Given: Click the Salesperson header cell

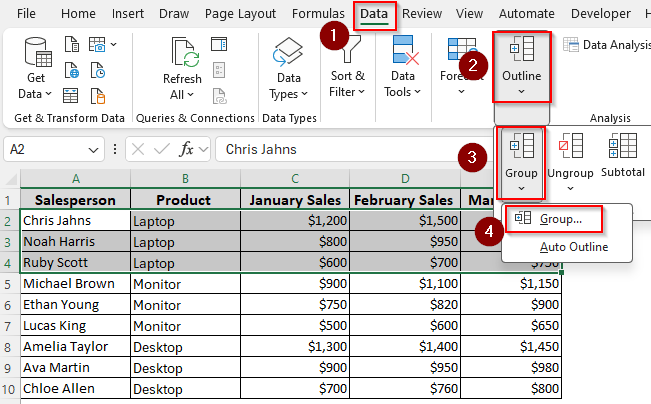Looking at the screenshot, I should (x=76, y=200).
